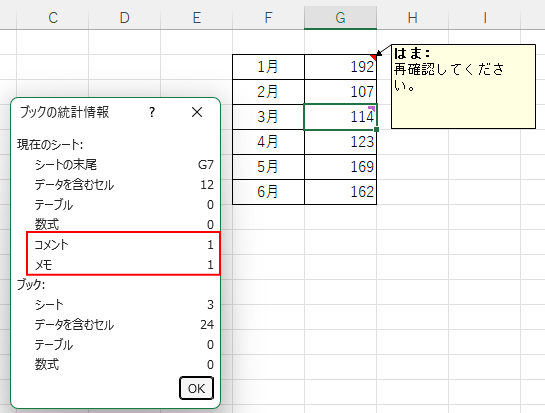Select cell with value 192
The image size is (545, 413).
click(341, 67)
